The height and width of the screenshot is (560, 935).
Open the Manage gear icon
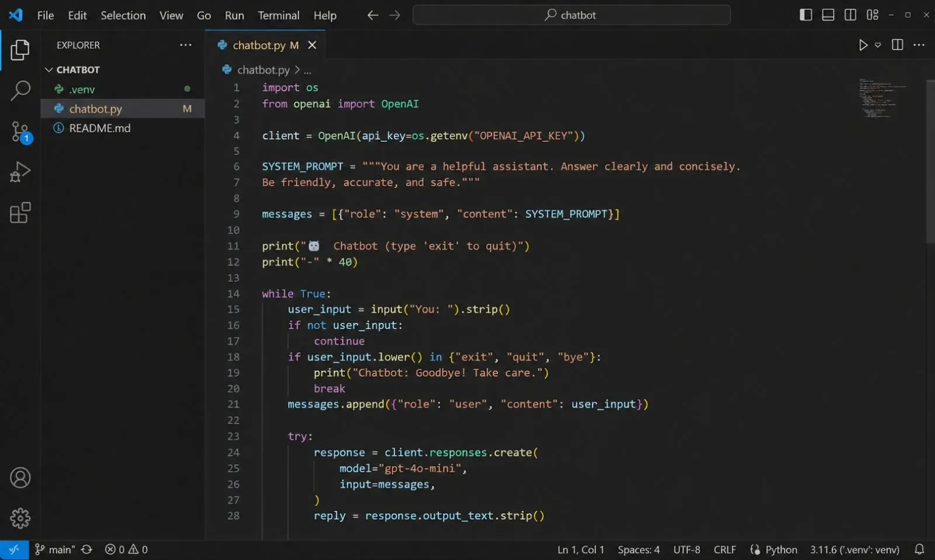(x=20, y=518)
